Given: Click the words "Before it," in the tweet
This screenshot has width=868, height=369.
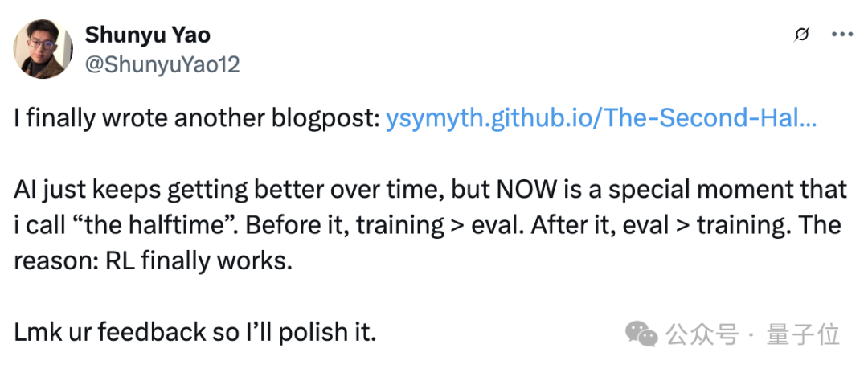Looking at the screenshot, I should [282, 225].
